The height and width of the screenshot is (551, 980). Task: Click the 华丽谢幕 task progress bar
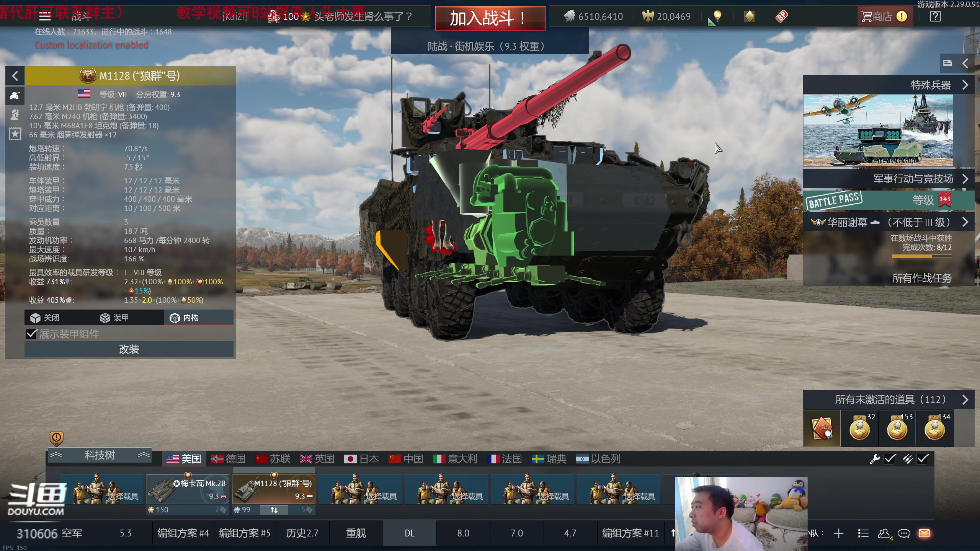click(922, 256)
